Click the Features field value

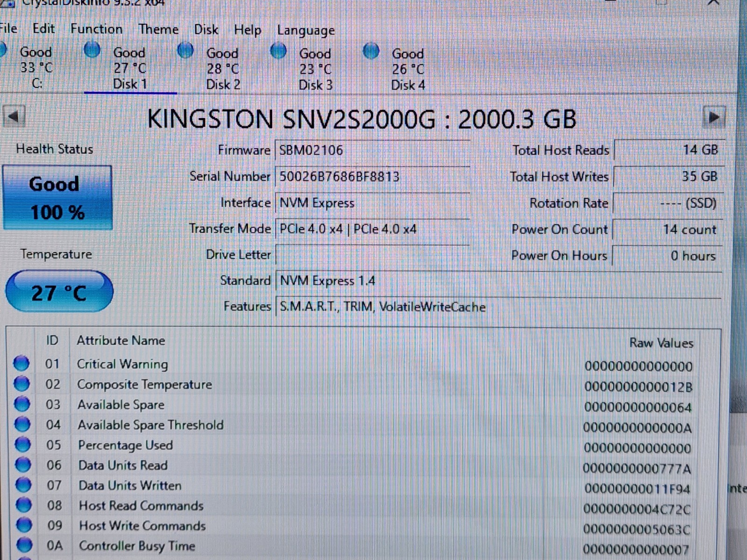pos(498,307)
